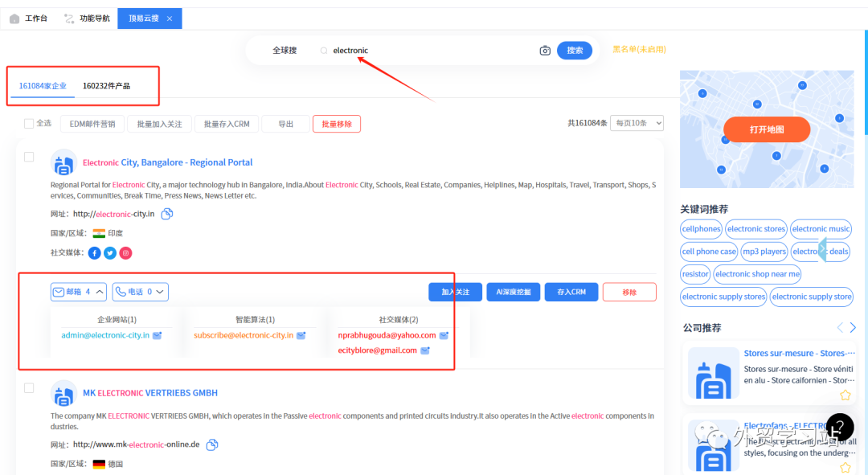Toggle the 全选 select-all checkbox

pyautogui.click(x=29, y=124)
